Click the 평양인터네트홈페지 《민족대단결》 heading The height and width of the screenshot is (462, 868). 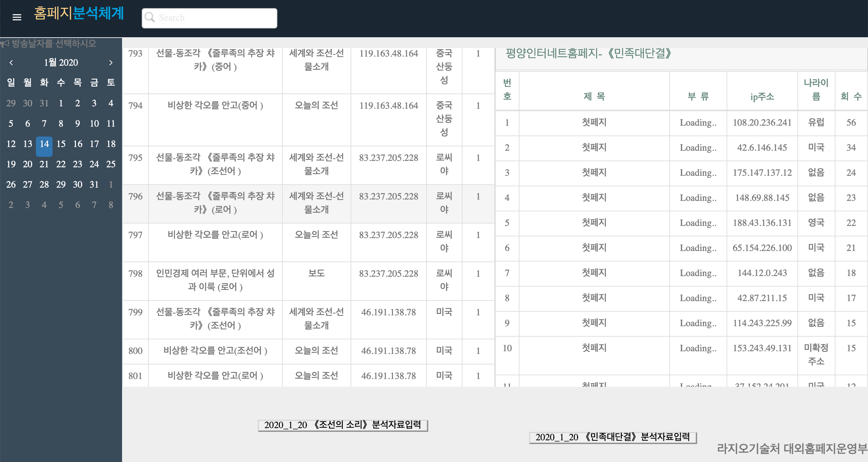(x=588, y=54)
